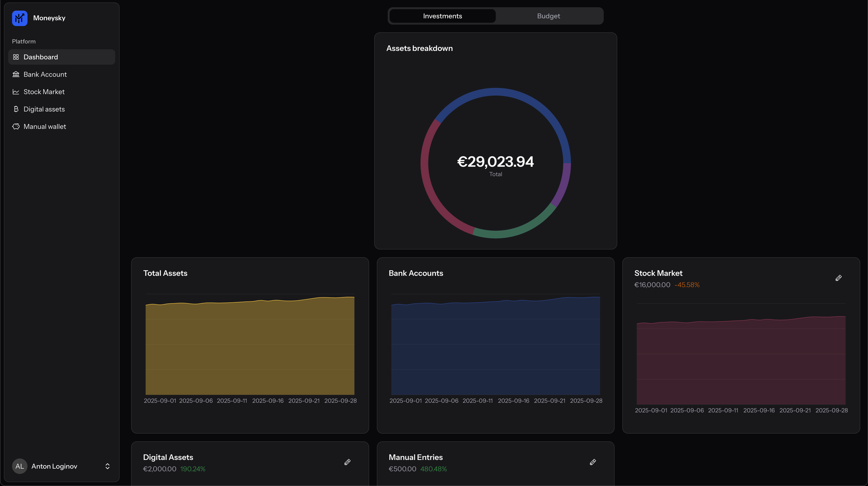
Task: Select the Investments tab
Action: [442, 16]
